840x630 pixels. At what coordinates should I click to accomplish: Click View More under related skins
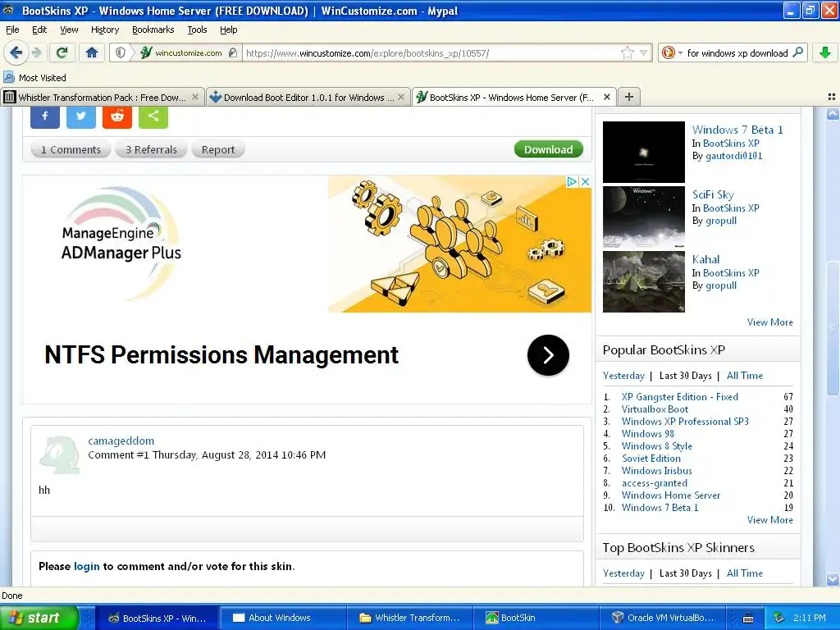tap(769, 322)
